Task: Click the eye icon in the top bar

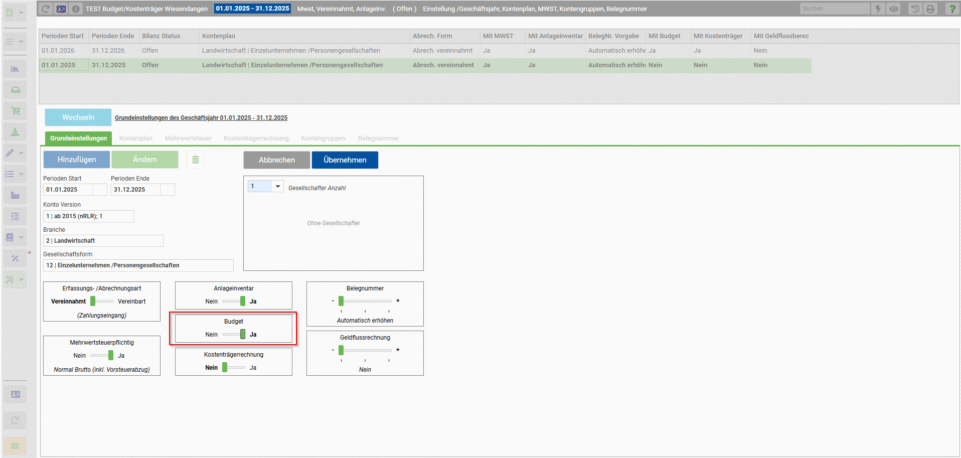Action: [x=894, y=9]
